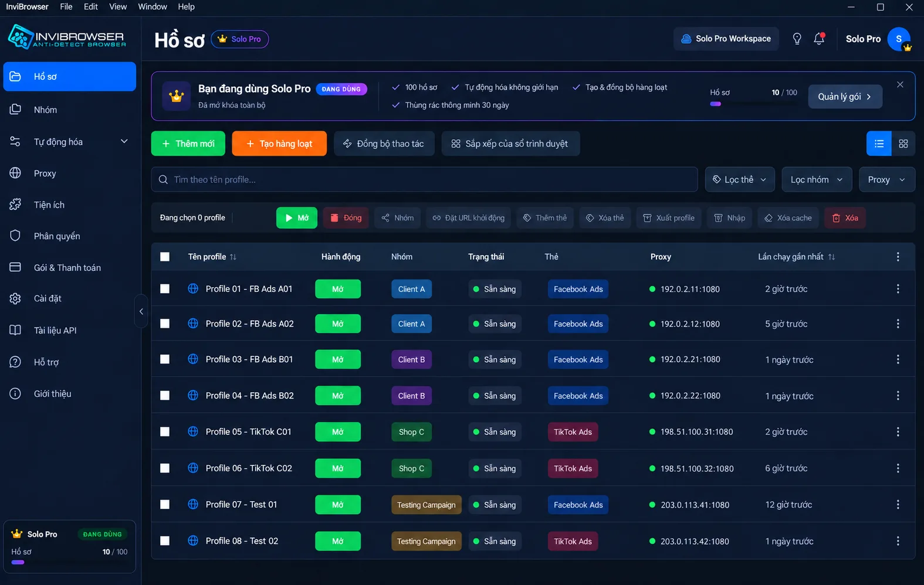Open the Lọc nhóm dropdown

pyautogui.click(x=817, y=179)
